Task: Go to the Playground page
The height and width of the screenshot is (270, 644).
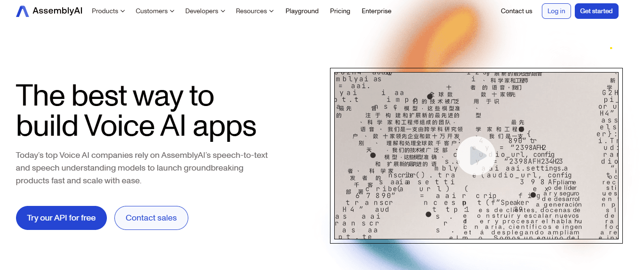Action: pyautogui.click(x=302, y=11)
